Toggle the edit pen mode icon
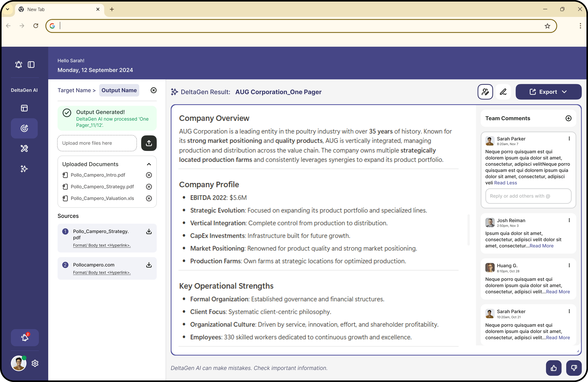Screen dimensions: 588x382 tap(503, 92)
